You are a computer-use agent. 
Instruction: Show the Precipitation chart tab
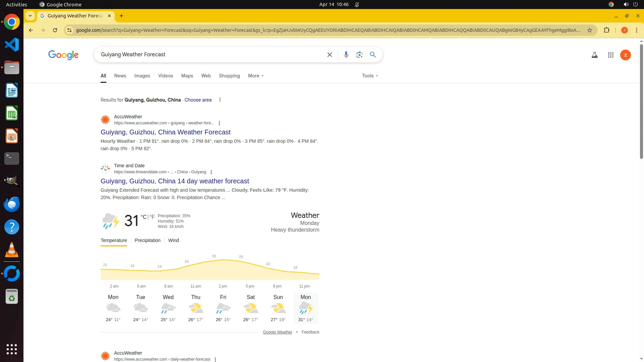tap(147, 240)
